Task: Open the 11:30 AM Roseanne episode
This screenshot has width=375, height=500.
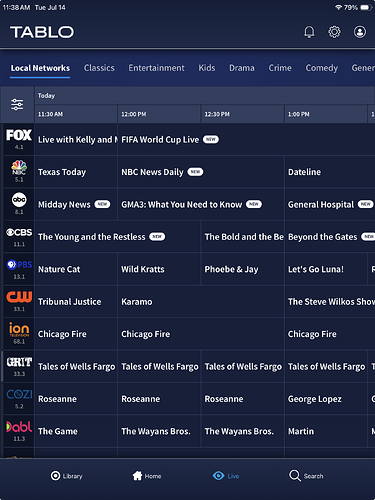Action: (76, 399)
